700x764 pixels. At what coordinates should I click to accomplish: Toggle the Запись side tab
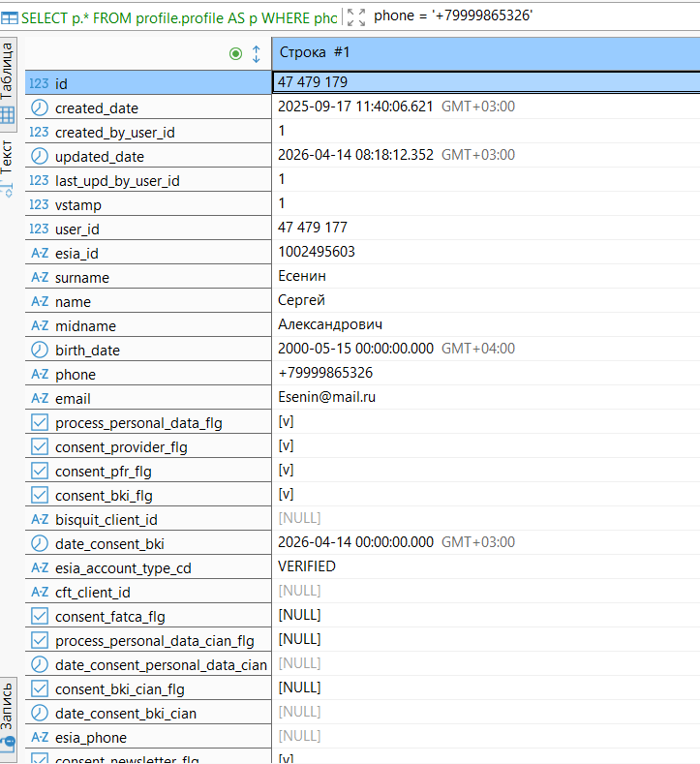click(8, 718)
